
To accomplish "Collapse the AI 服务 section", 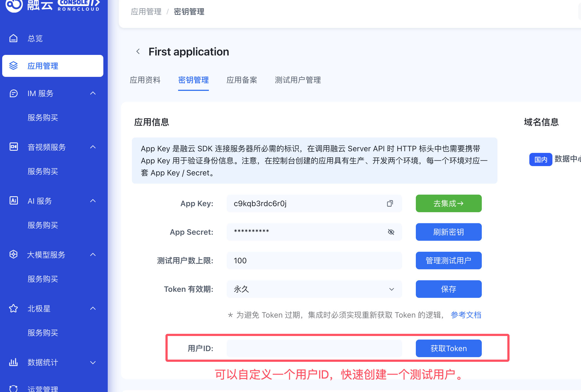I will [x=93, y=201].
